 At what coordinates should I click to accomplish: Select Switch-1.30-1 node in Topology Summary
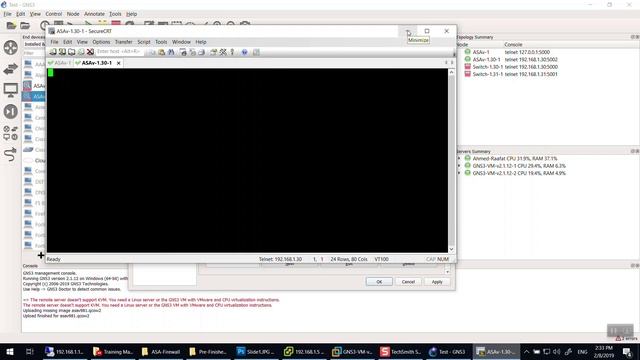point(488,67)
